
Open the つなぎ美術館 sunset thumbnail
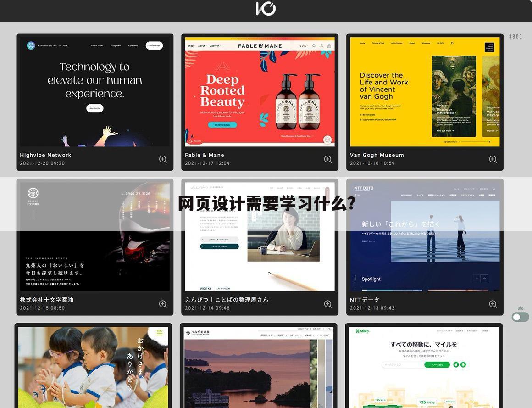point(259,367)
